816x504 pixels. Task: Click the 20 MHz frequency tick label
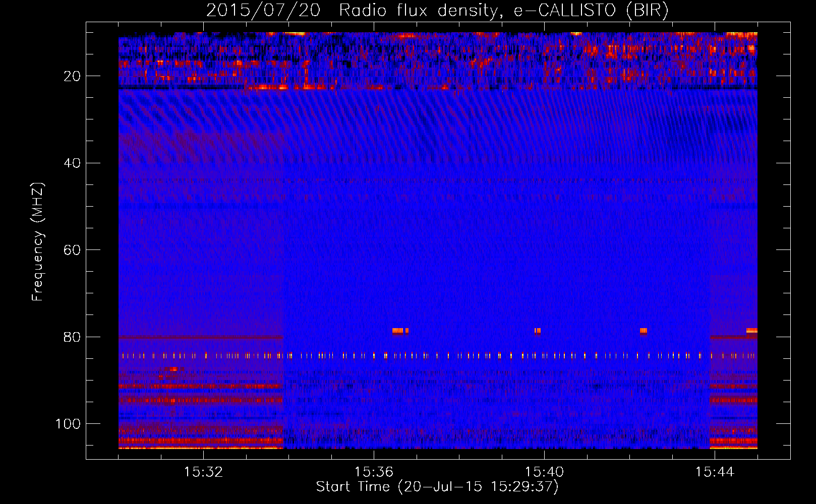click(x=72, y=76)
